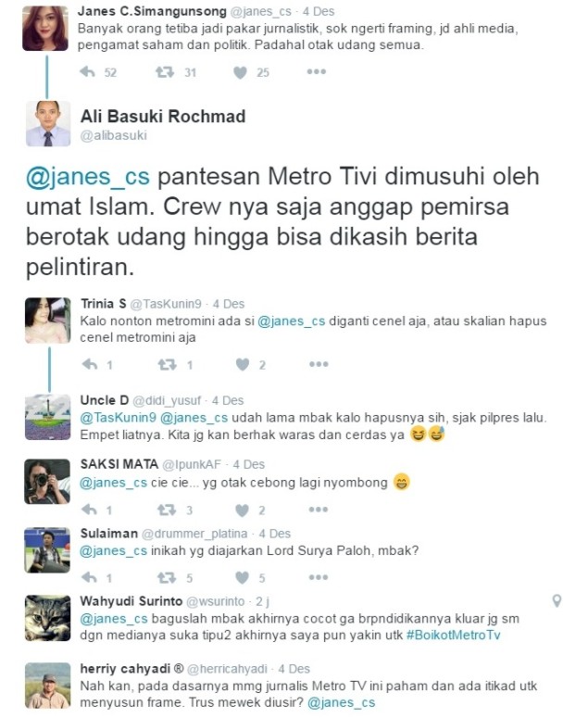Open Uncle D's profile avatar
This screenshot has height=718, width=588.
(x=47, y=417)
